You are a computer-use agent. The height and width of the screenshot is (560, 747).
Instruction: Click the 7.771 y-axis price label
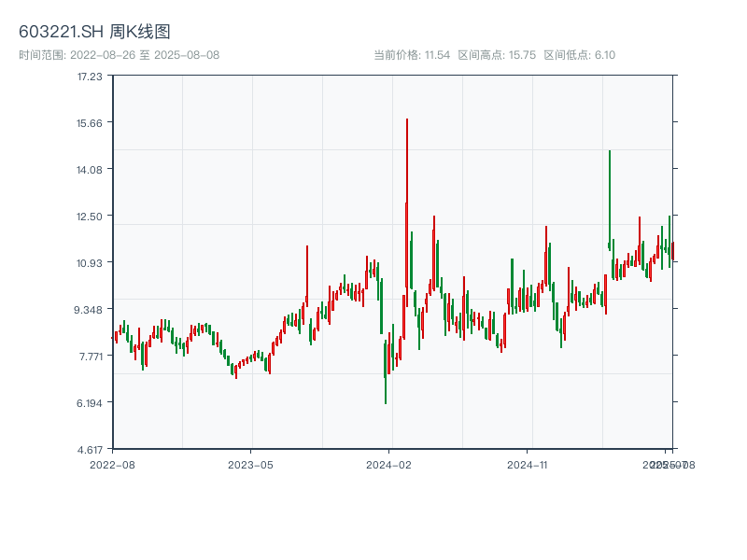pos(90,356)
